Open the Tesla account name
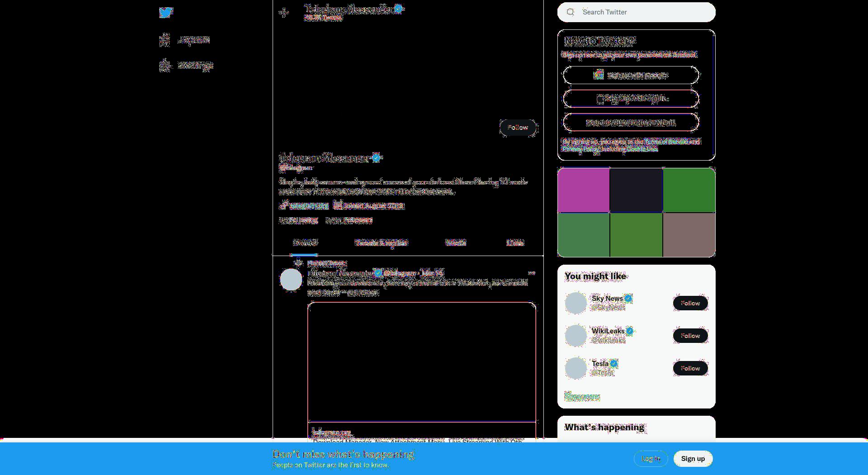The width and height of the screenshot is (868, 475). 600,363
